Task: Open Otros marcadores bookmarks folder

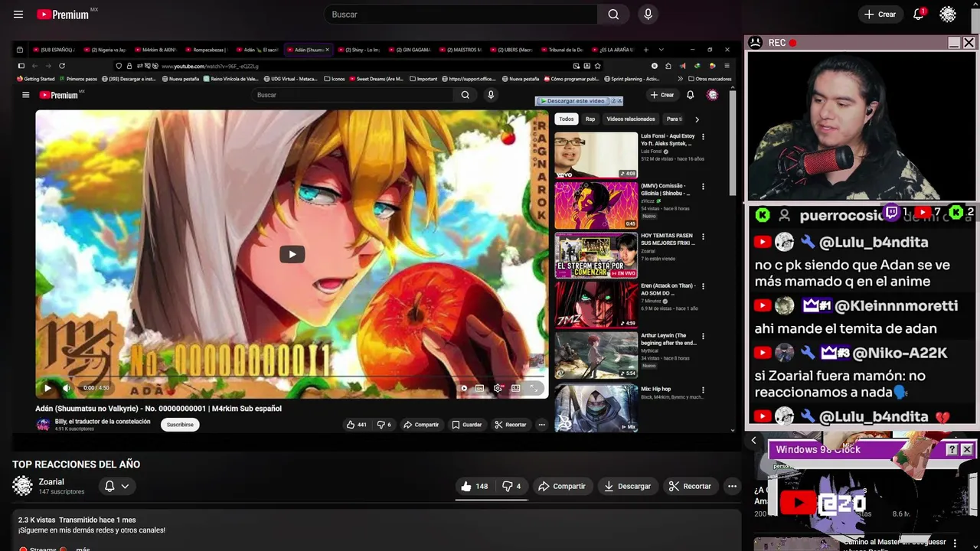Action: [710, 79]
